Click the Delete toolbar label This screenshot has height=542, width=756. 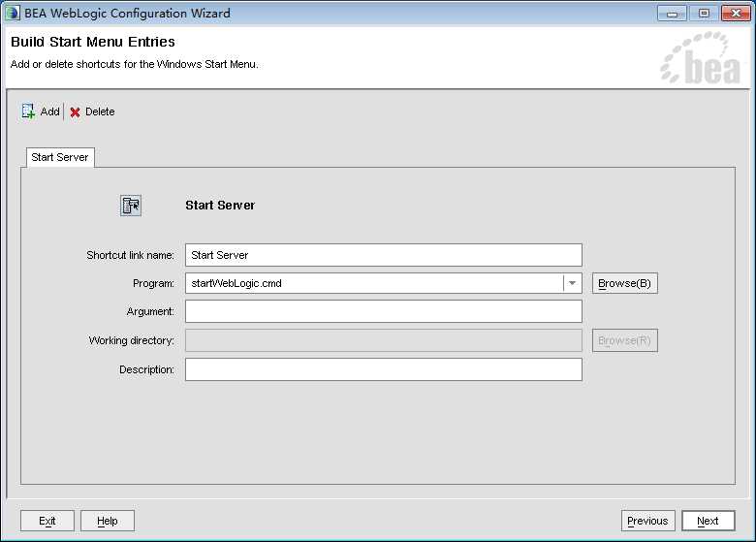tap(100, 112)
